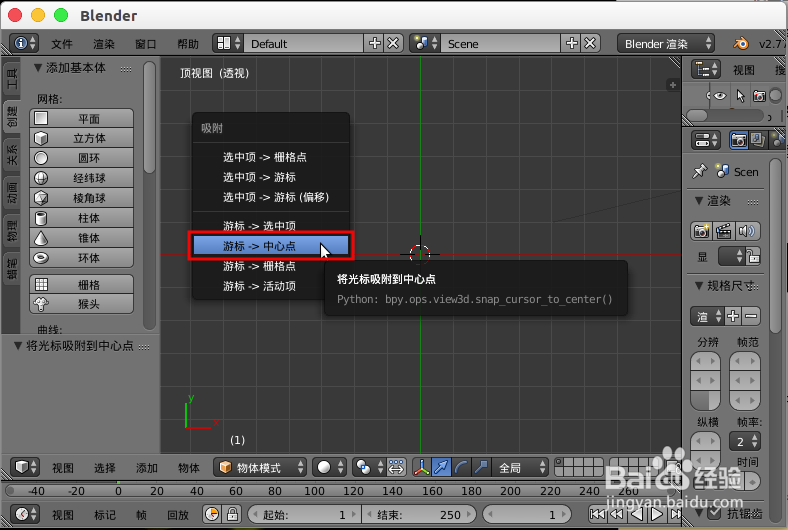Add a new screen layout with plus
Screen dimensions: 788x530
[x=375, y=43]
